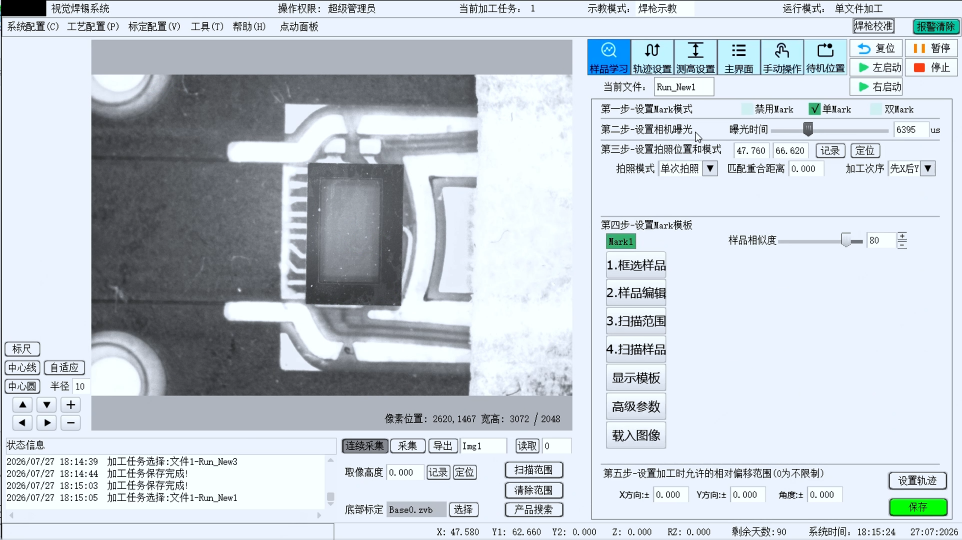
Task: Click the status log vertical scrollbar
Action: coord(330,480)
